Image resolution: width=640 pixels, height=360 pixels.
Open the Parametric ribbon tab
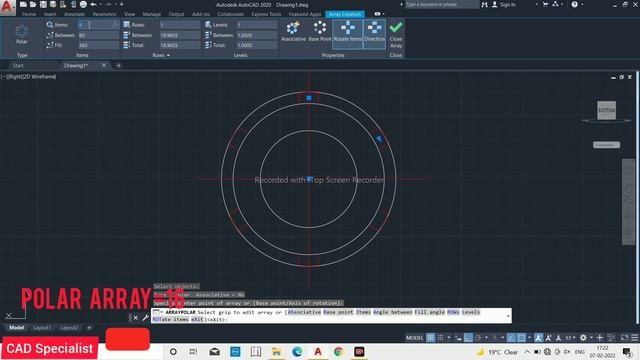(104, 14)
